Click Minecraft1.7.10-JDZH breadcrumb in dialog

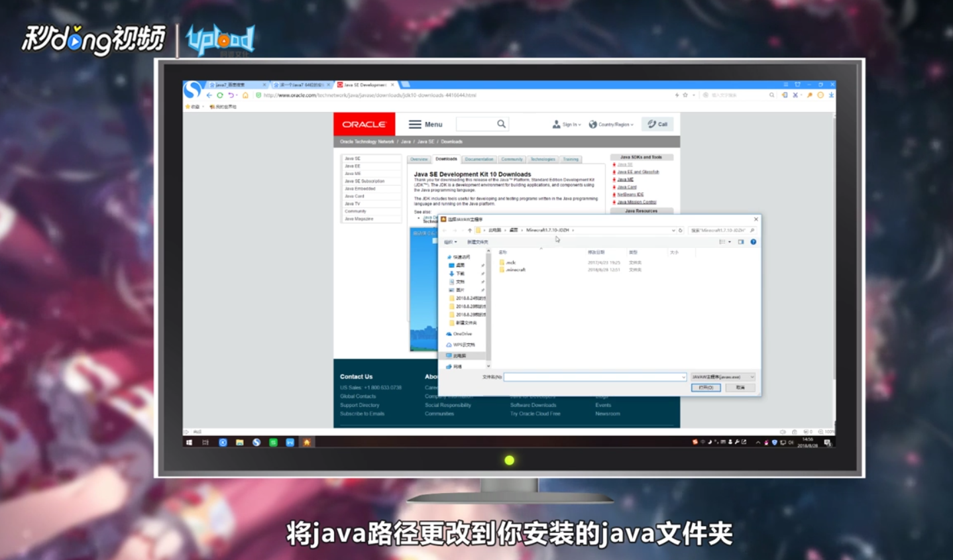(x=547, y=231)
